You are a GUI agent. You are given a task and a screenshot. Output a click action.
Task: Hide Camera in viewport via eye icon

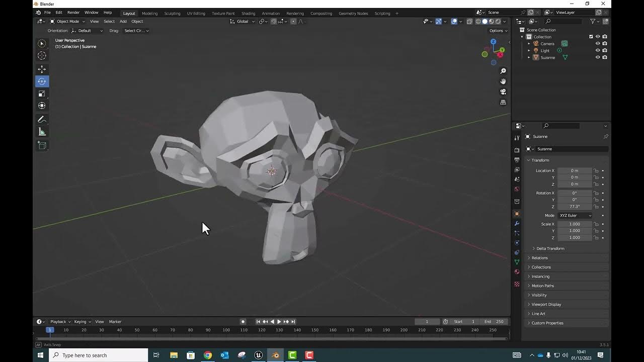[598, 44]
